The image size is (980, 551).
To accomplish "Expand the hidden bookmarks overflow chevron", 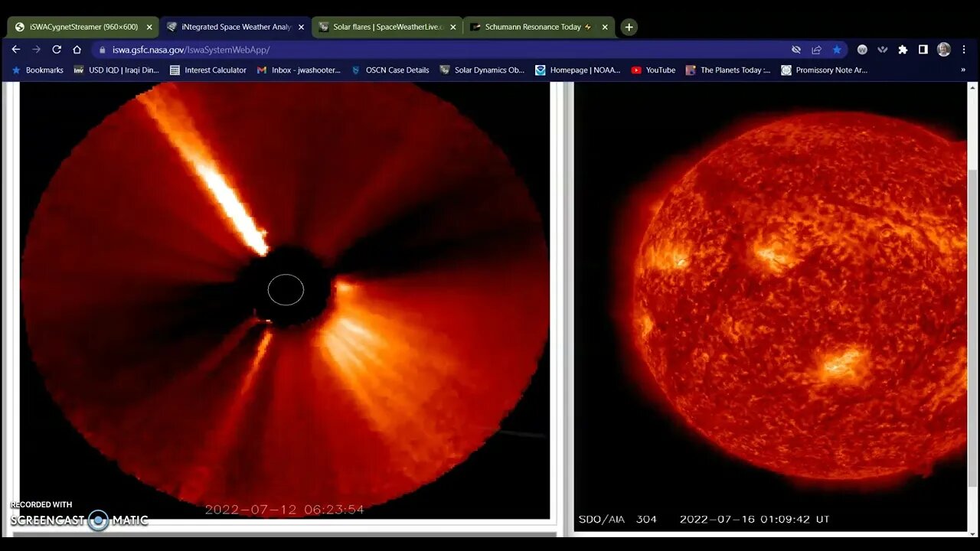I will 962,70.
